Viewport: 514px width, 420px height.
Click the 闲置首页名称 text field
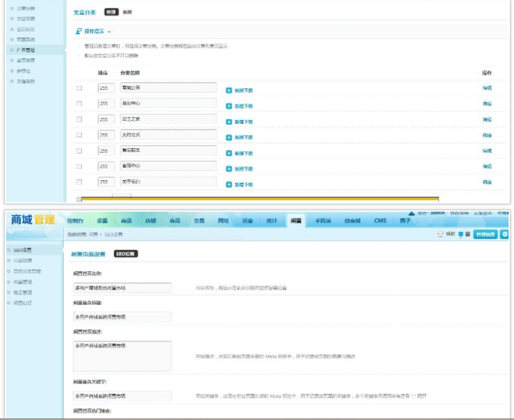click(122, 288)
